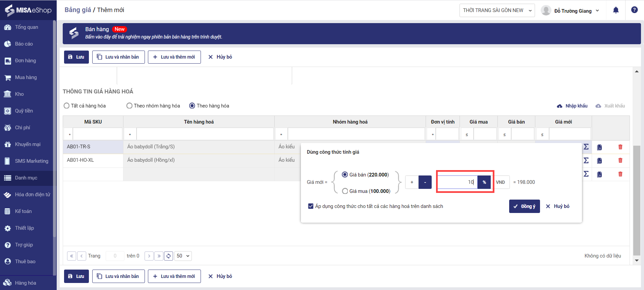Click the Đồng ý confirm button
This screenshot has width=644, height=290.
[x=524, y=206]
